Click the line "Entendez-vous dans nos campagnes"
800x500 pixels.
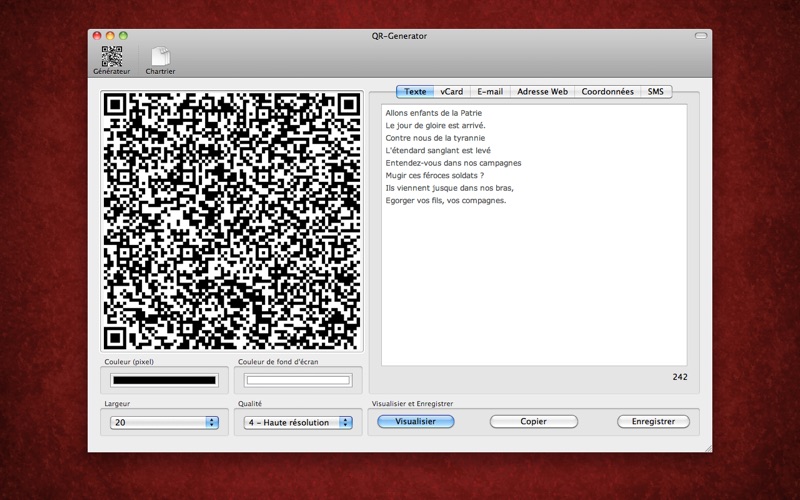click(x=454, y=163)
